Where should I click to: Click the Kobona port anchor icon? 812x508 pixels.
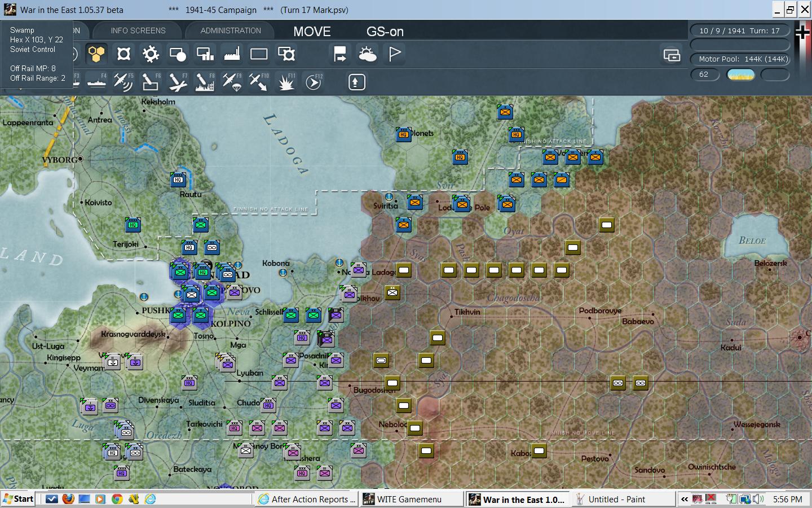click(x=283, y=273)
